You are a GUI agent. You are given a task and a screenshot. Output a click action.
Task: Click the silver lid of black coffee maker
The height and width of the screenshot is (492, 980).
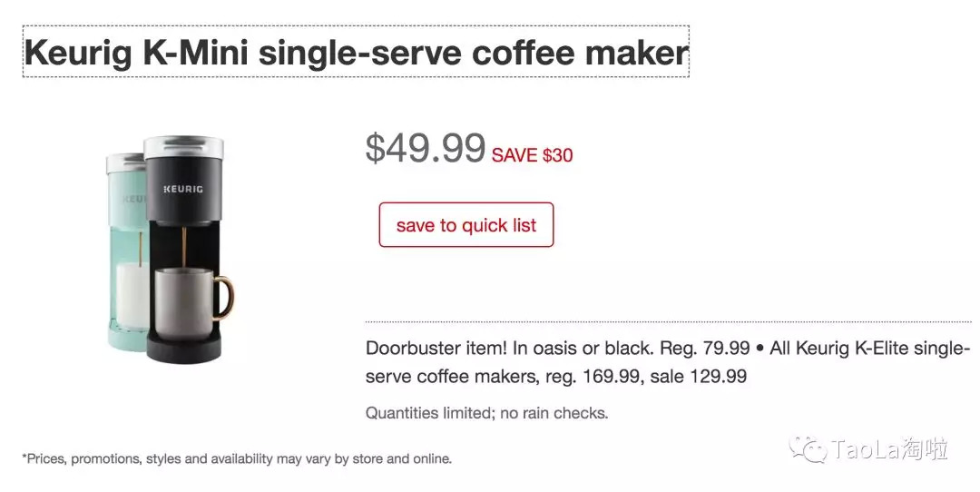click(183, 144)
